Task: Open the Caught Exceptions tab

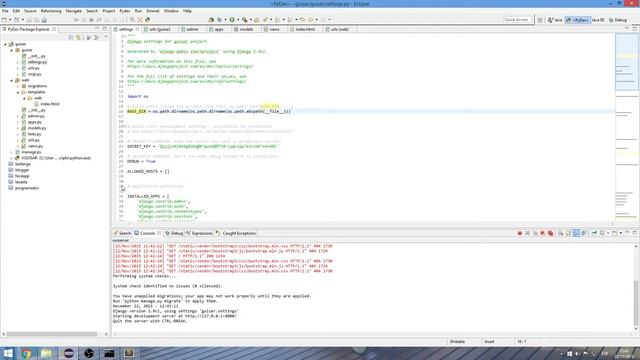Action: (236, 233)
